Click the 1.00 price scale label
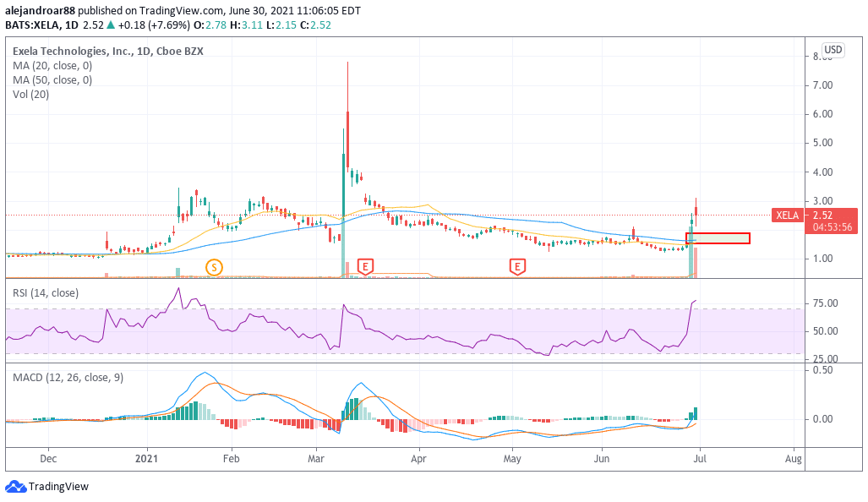The image size is (868, 502). pyautogui.click(x=822, y=259)
